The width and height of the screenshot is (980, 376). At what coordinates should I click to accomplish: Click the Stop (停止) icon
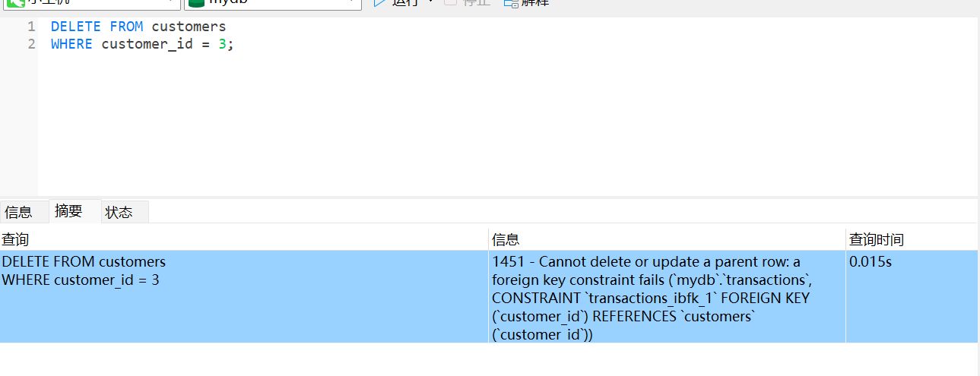[x=450, y=2]
